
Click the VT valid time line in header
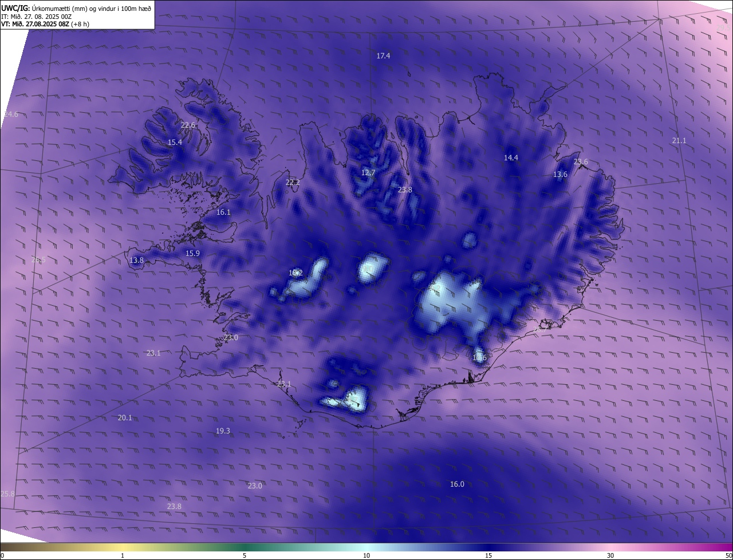(45, 24)
